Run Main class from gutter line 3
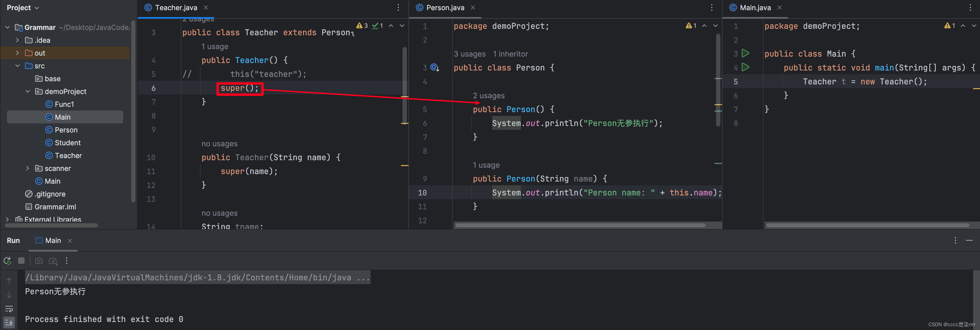Image resolution: width=980 pixels, height=330 pixels. coord(746,53)
